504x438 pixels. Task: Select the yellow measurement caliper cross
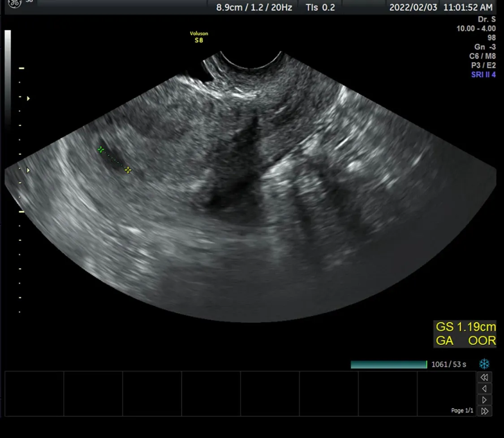coord(128,170)
